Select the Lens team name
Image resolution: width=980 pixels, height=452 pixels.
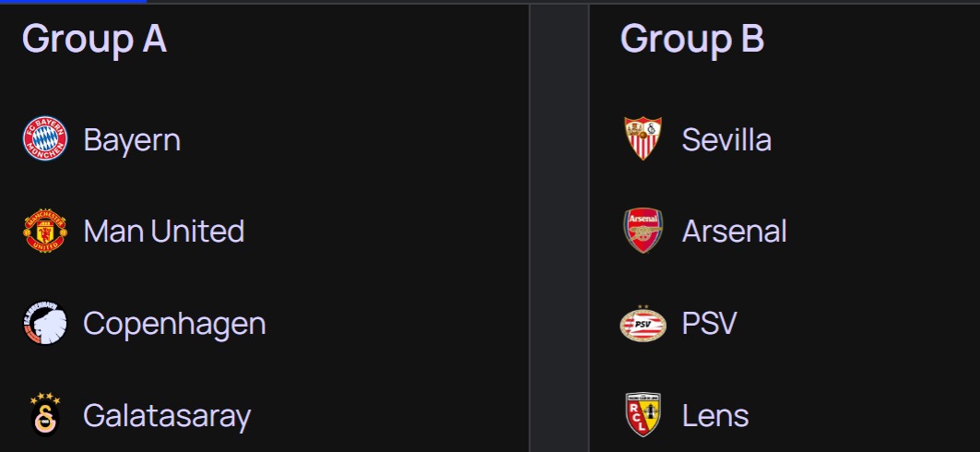(x=715, y=416)
